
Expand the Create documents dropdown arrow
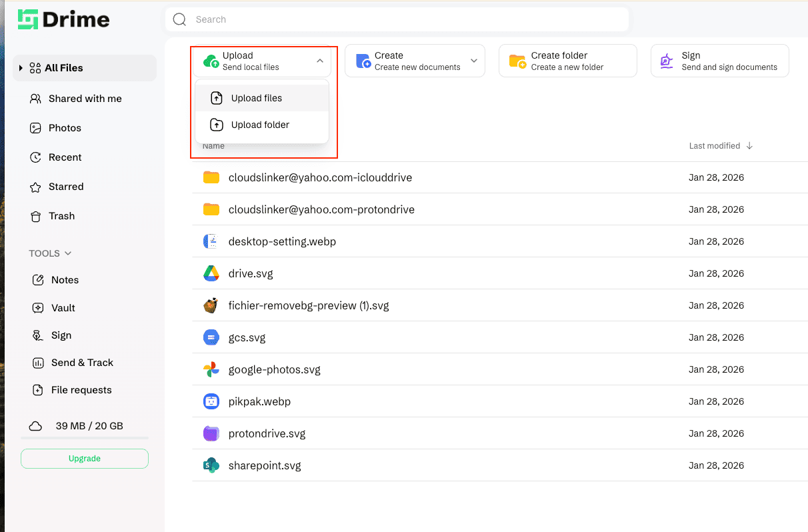[x=473, y=61]
